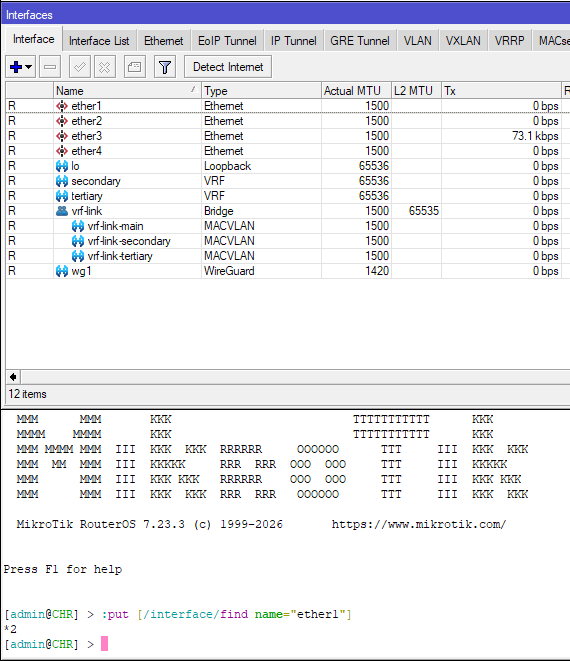Switch to the VLAN tab

418,41
